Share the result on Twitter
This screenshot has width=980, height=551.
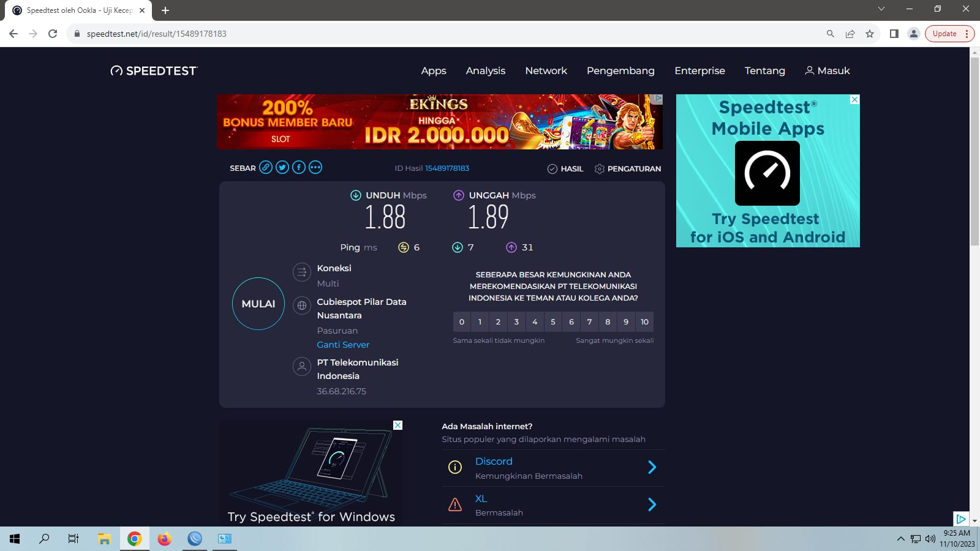282,167
